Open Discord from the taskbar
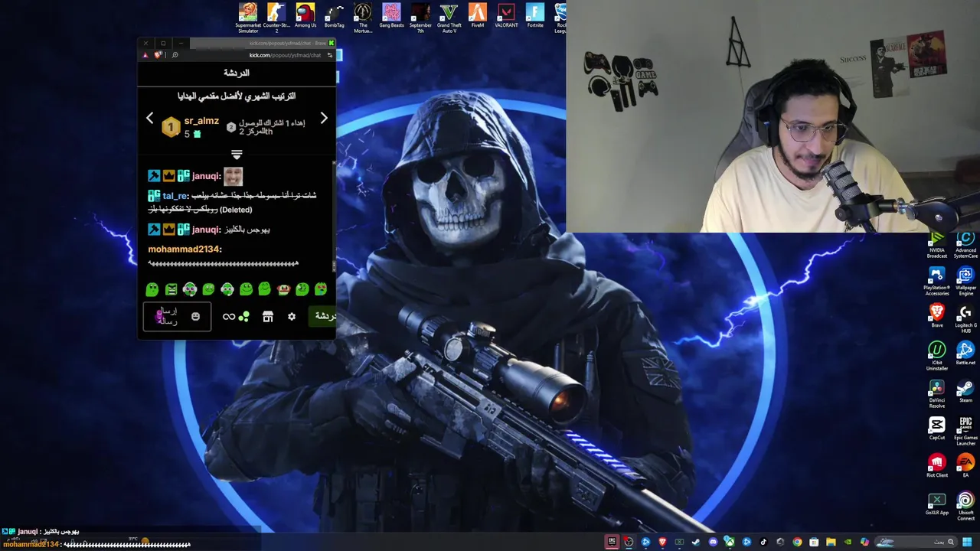 [x=713, y=542]
